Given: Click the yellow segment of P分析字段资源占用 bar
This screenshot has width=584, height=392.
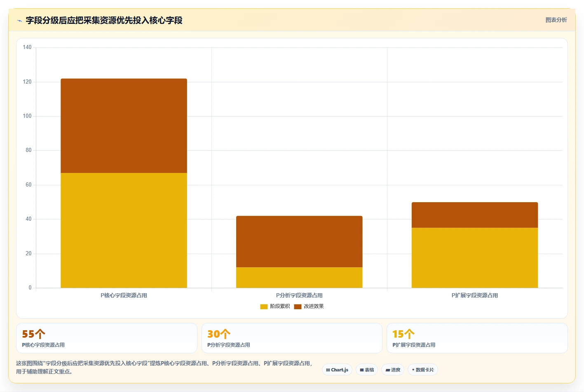Looking at the screenshot, I should click(299, 278).
